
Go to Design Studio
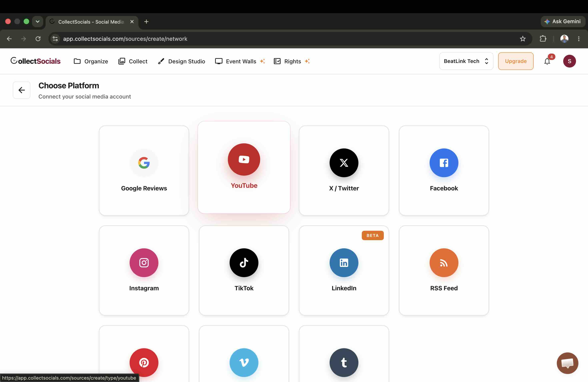click(181, 61)
